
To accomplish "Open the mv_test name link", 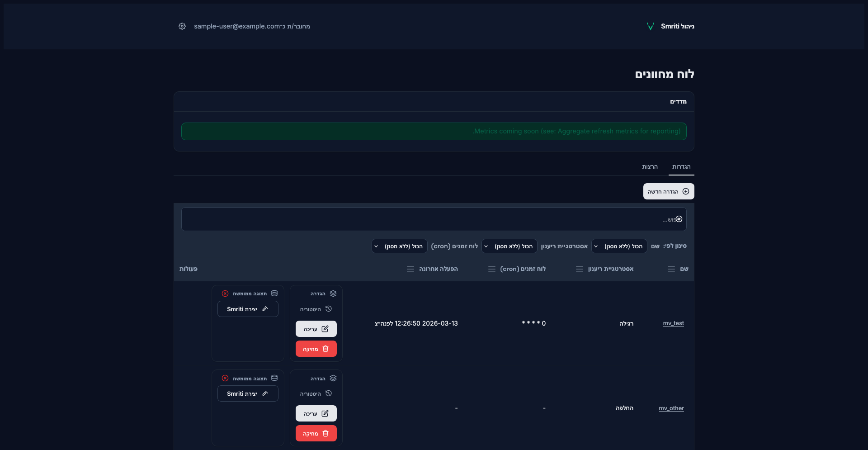I will (673, 323).
